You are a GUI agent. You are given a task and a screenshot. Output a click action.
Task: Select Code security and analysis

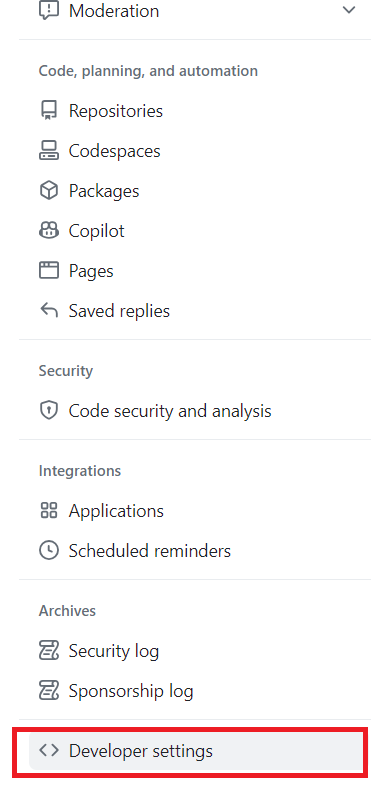click(197, 411)
